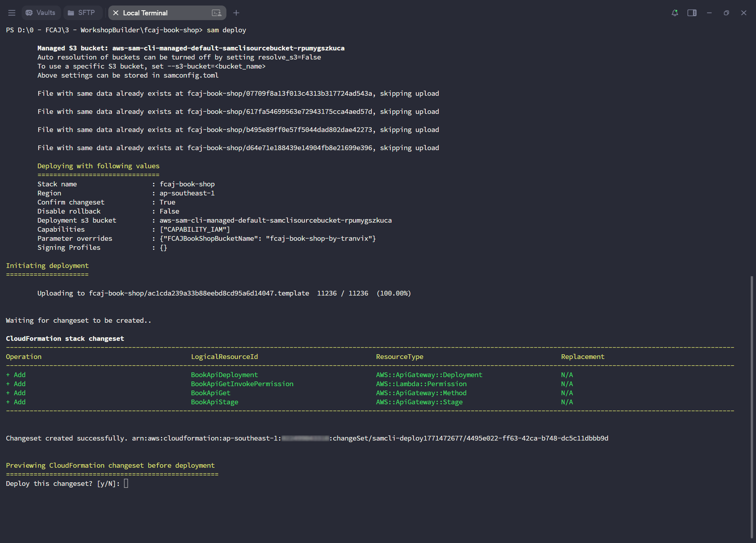Click N/A replacement in BookApiStage row
The image size is (756, 543).
(567, 402)
